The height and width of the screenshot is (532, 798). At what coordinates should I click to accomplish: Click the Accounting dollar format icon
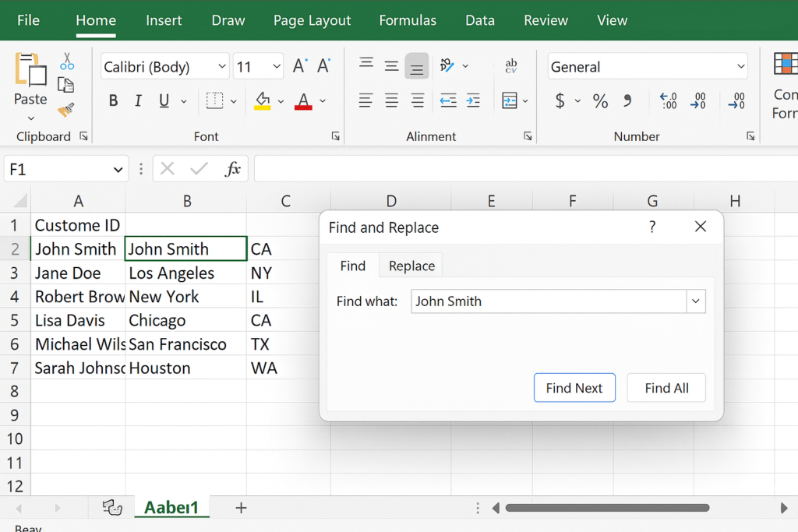pos(560,100)
